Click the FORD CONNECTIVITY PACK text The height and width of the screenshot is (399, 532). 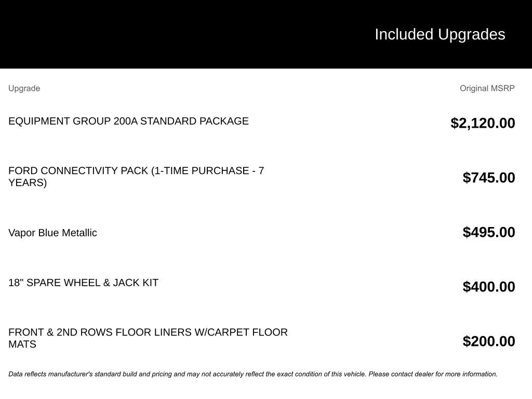point(78,171)
